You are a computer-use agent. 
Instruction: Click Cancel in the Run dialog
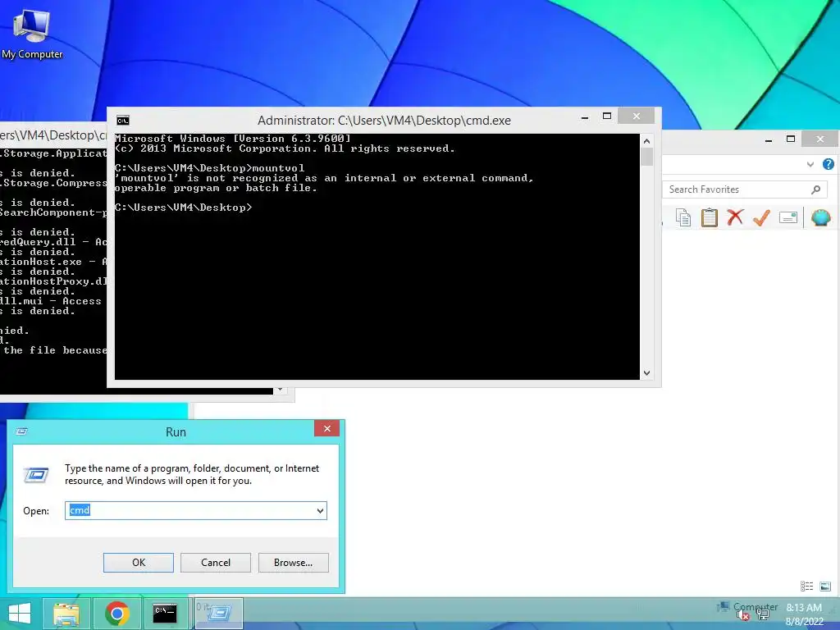(x=216, y=563)
